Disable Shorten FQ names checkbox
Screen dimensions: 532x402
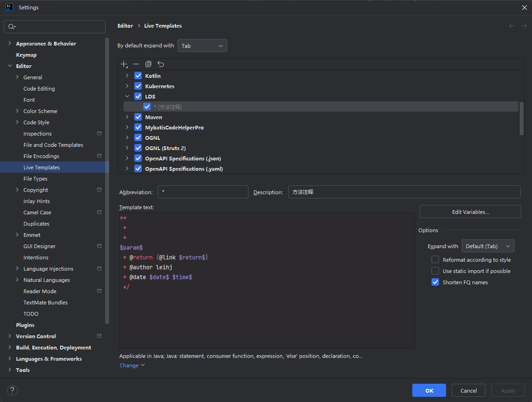[x=435, y=282]
